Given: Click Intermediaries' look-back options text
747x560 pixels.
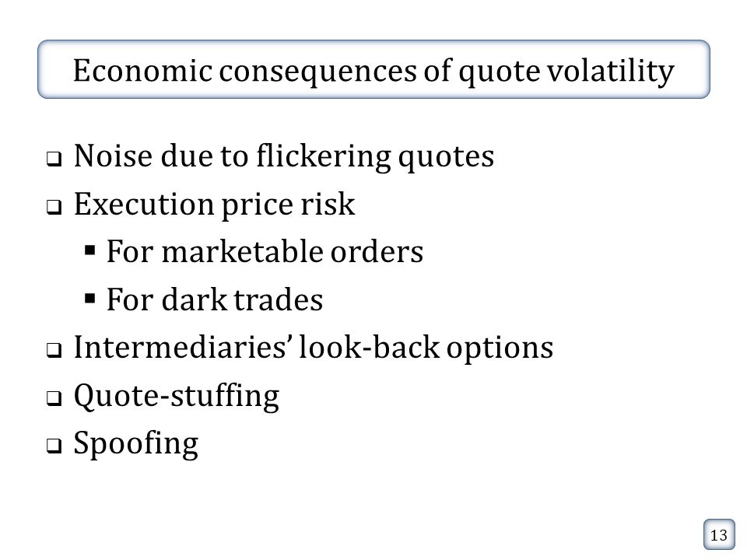Looking at the screenshot, I should click(314, 348).
